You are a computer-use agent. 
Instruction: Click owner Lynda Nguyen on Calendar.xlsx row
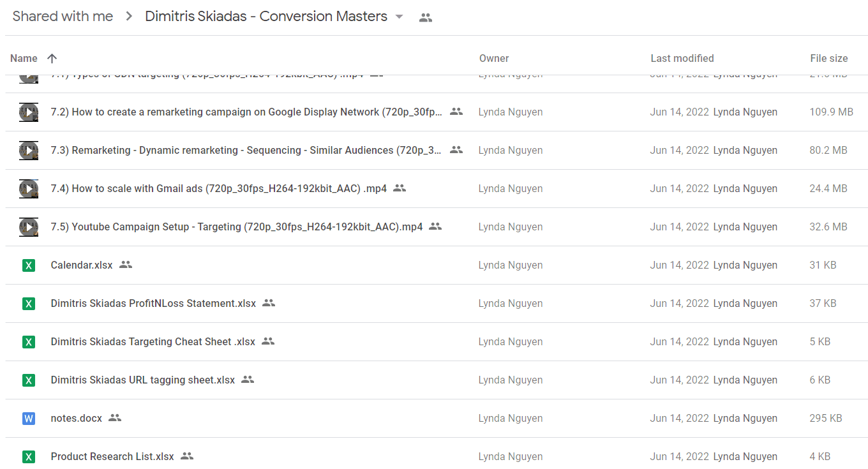[511, 265]
